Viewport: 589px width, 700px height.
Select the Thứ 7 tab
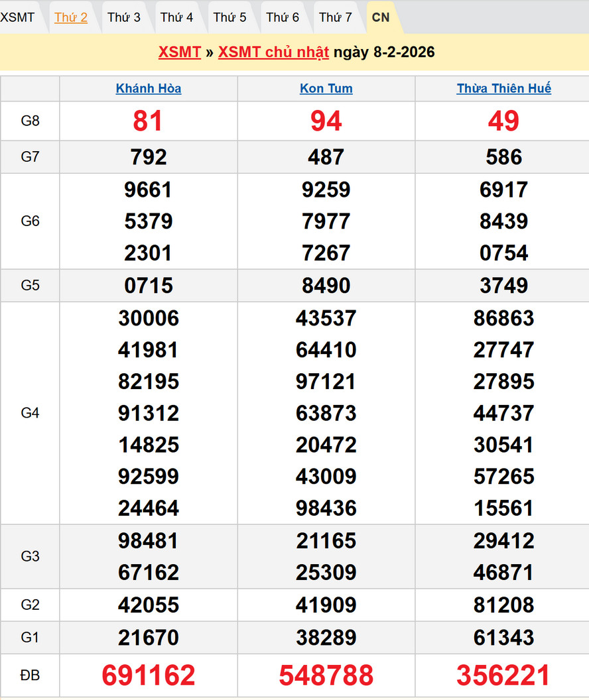tap(336, 17)
